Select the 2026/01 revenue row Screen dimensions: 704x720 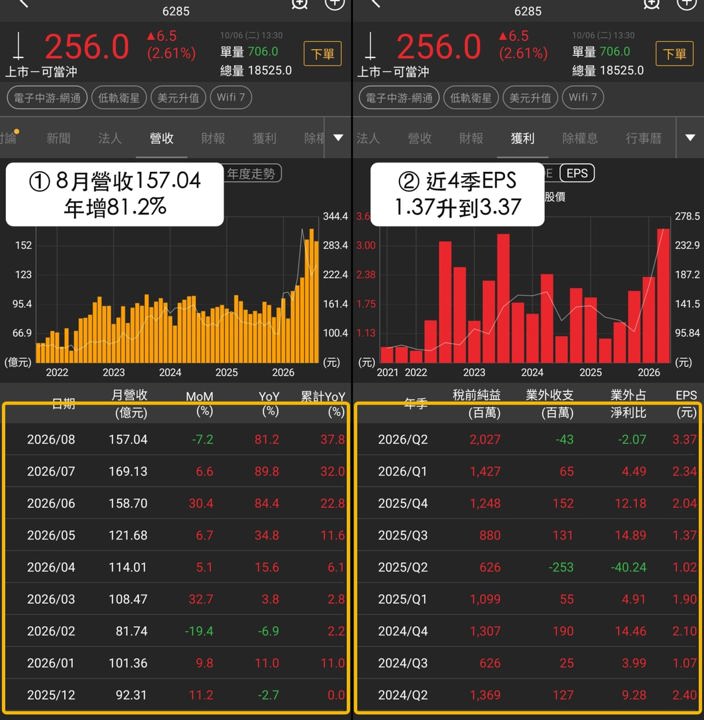[176, 663]
